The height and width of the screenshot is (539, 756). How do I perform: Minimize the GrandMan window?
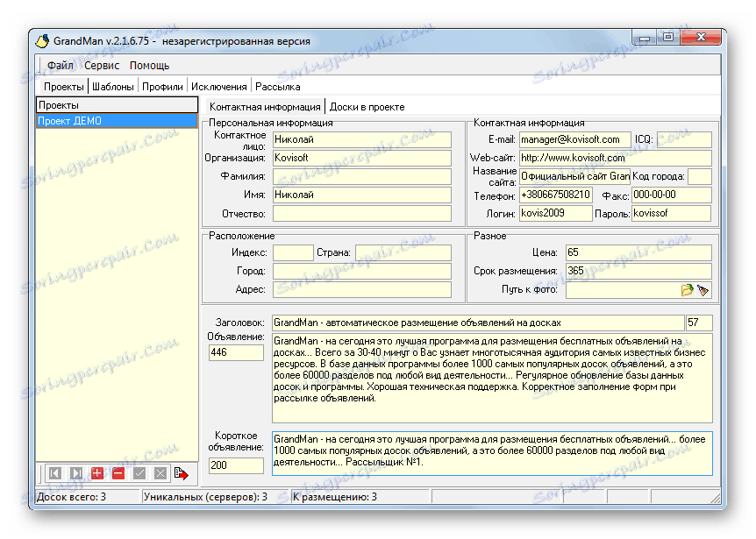pos(645,38)
